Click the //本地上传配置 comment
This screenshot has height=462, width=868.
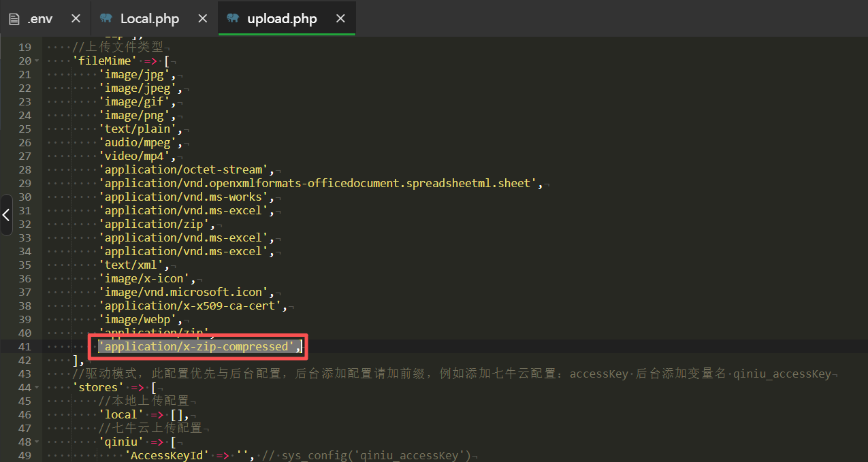pos(144,401)
